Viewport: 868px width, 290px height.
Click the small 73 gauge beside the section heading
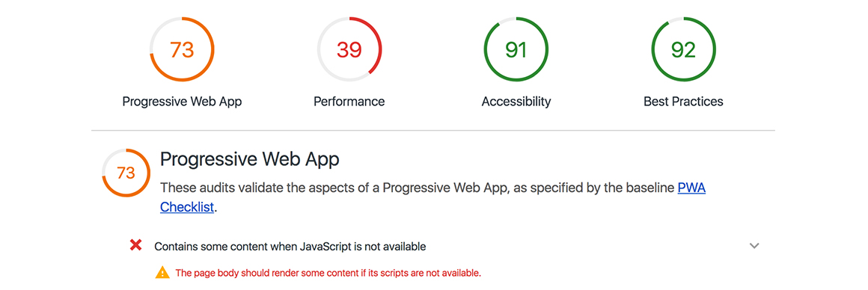pos(126,173)
